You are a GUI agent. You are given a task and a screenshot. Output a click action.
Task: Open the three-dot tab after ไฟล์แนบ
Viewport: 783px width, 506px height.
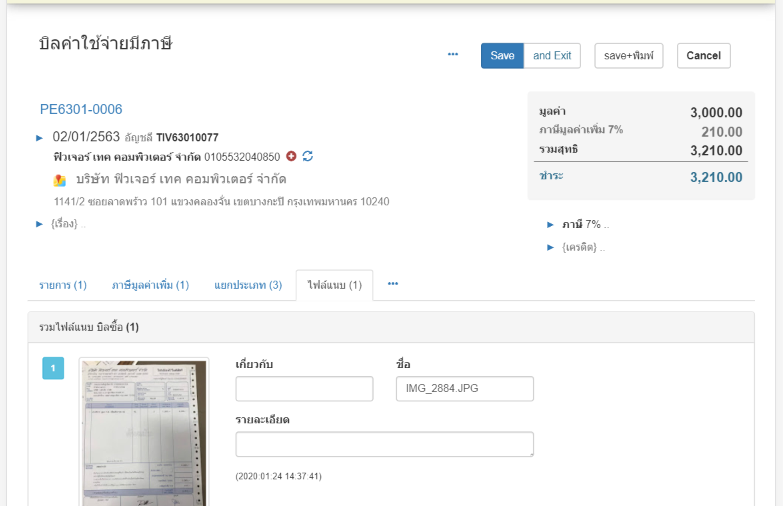tap(393, 285)
